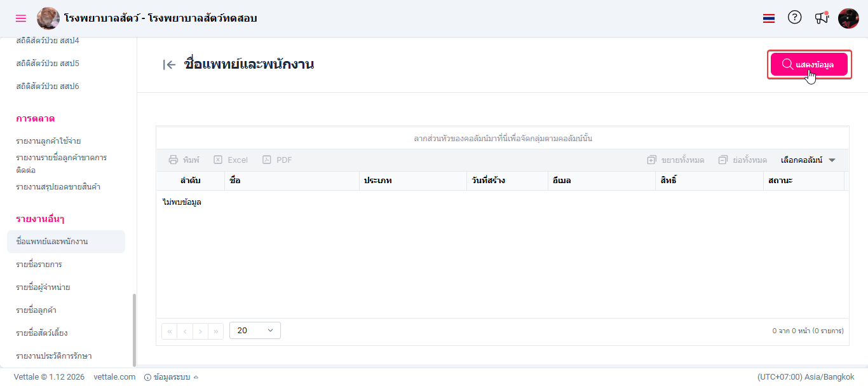Click the แสดงข้อมูล search button
868x386 pixels.
point(809,64)
